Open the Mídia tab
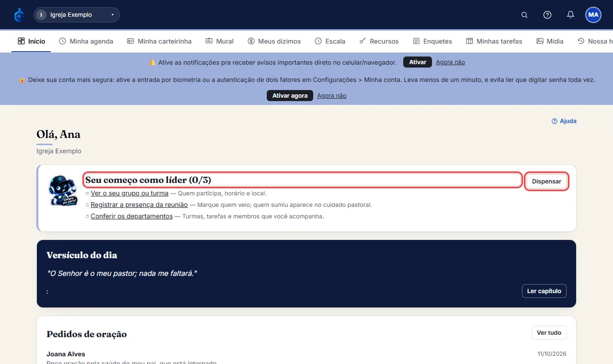 [550, 41]
